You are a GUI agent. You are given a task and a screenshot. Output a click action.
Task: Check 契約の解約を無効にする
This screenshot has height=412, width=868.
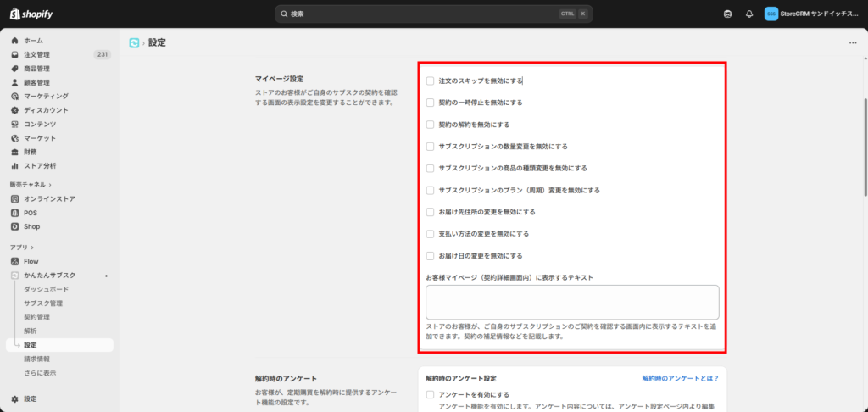coord(430,125)
